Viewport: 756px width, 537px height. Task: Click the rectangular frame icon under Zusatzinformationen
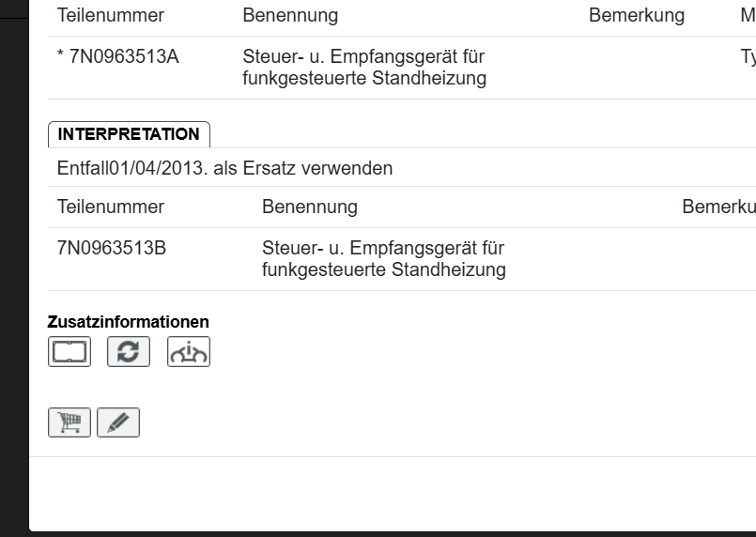[69, 352]
